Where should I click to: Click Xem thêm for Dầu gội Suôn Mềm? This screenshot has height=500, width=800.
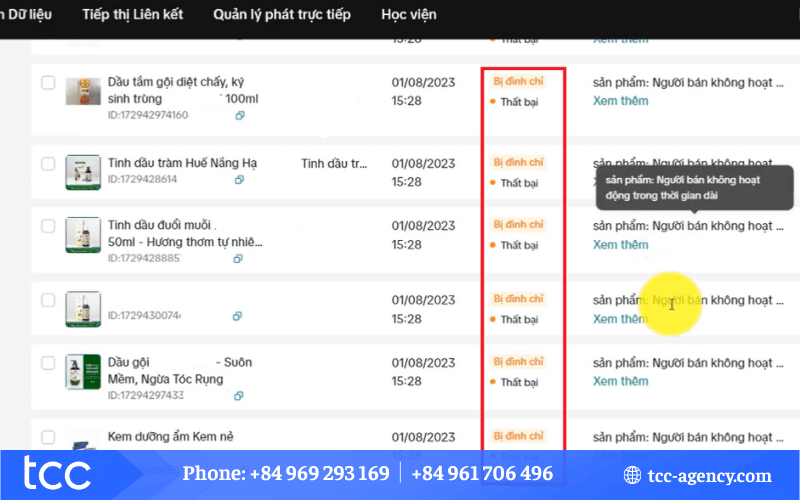620,382
